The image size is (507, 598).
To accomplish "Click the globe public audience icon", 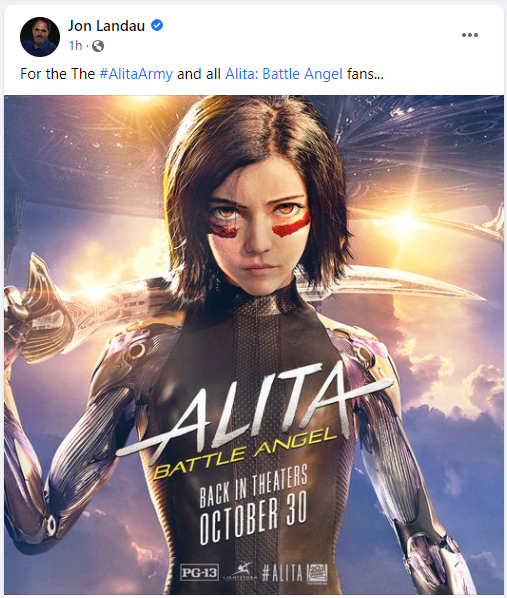I will [x=98, y=46].
